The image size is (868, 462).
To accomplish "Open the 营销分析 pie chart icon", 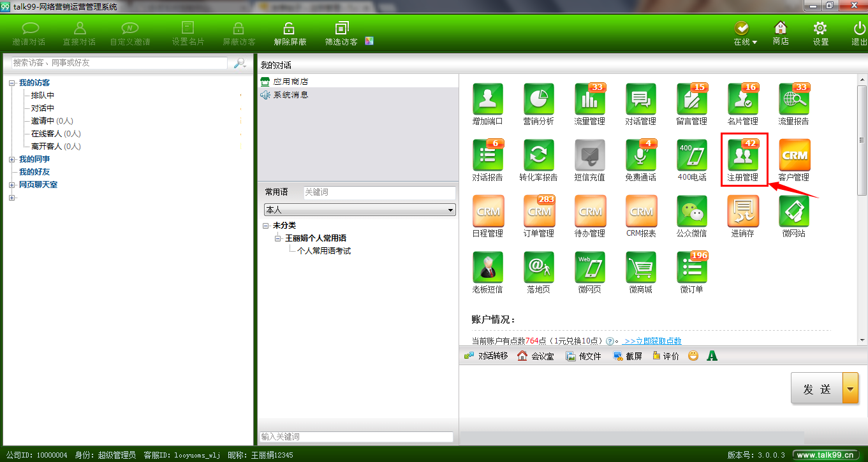I will coord(539,99).
